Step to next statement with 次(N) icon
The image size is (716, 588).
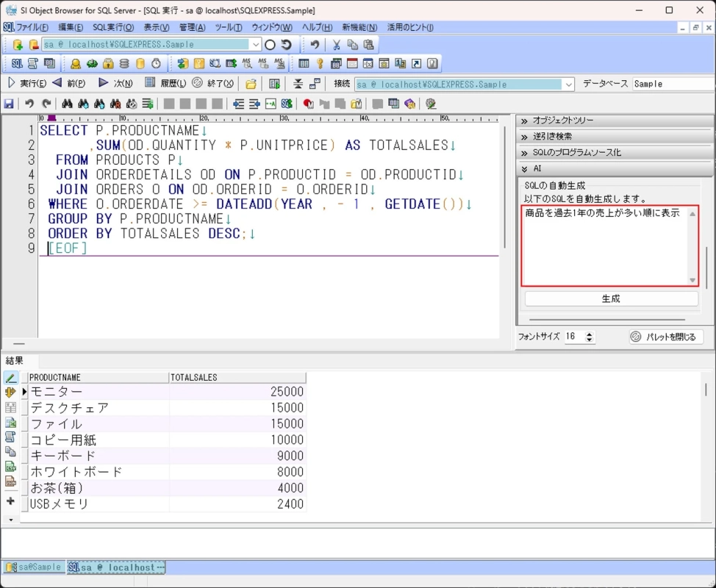point(104,82)
